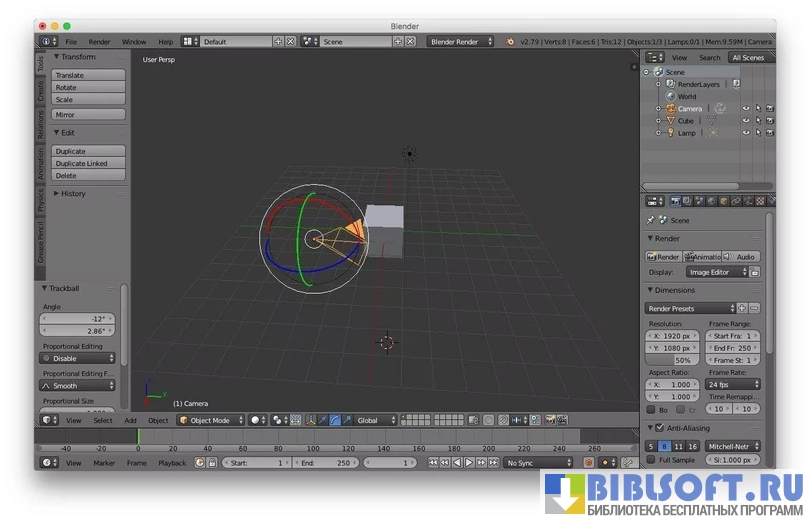Open the Render properties tab (camera icon)
Image resolution: width=810 pixels, height=519 pixels.
pyautogui.click(x=675, y=201)
